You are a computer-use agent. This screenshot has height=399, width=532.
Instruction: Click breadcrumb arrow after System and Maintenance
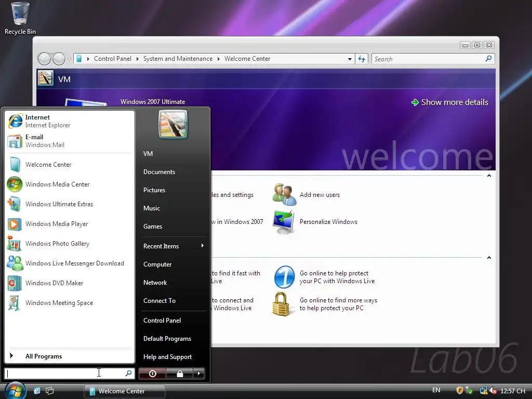pos(219,59)
